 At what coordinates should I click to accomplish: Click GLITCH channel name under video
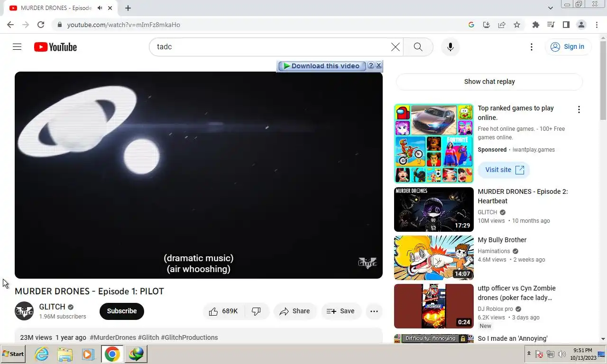point(52,307)
